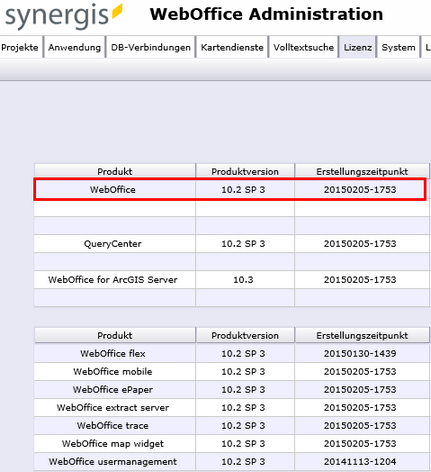Click the WebOffice ePaper version cell

245,389
